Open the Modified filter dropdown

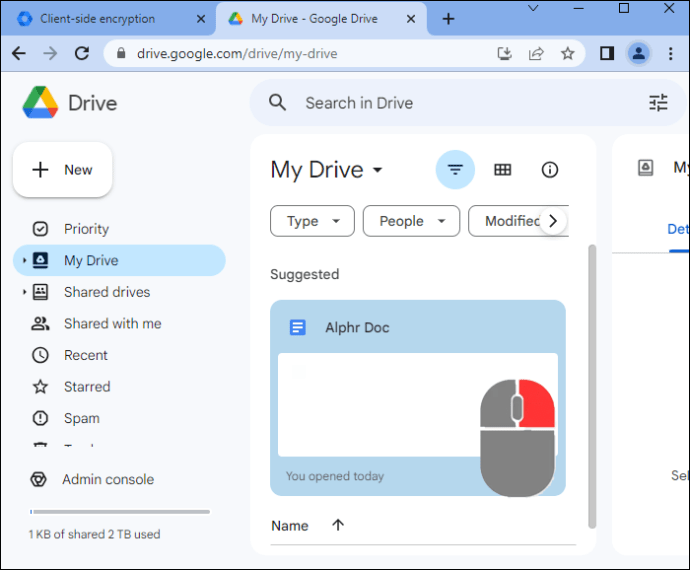click(x=506, y=221)
